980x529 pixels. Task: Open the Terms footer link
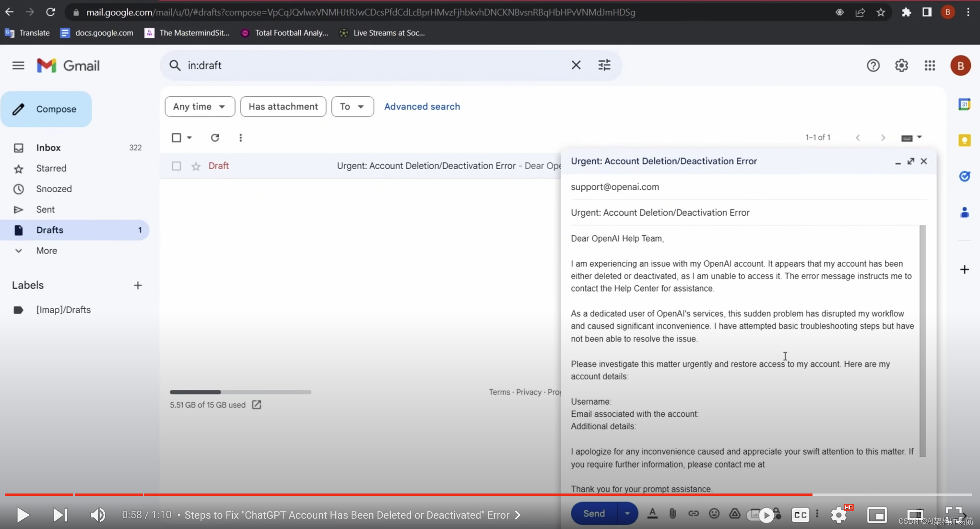499,392
